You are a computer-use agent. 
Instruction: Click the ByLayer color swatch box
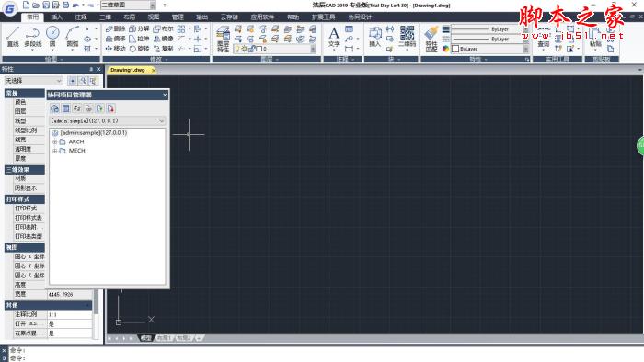(455, 49)
